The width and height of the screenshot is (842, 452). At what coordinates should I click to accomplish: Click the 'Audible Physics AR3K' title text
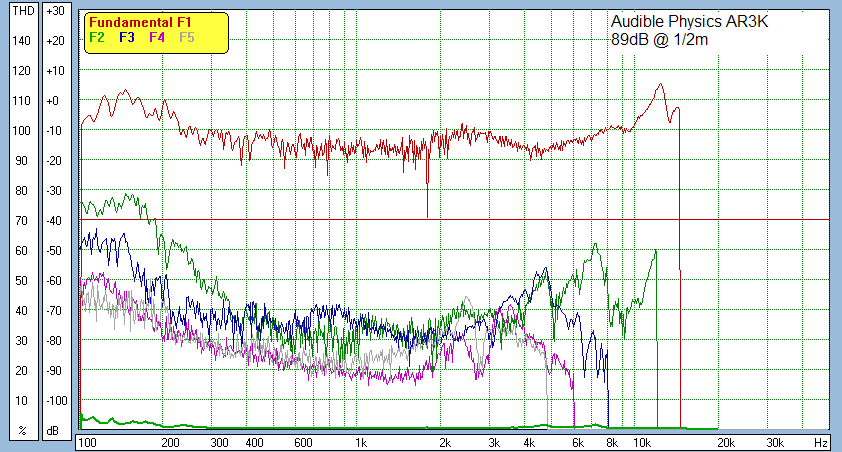coord(689,22)
